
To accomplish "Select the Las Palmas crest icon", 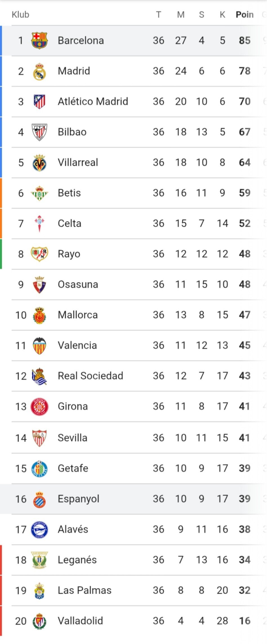I will click(x=39, y=591).
